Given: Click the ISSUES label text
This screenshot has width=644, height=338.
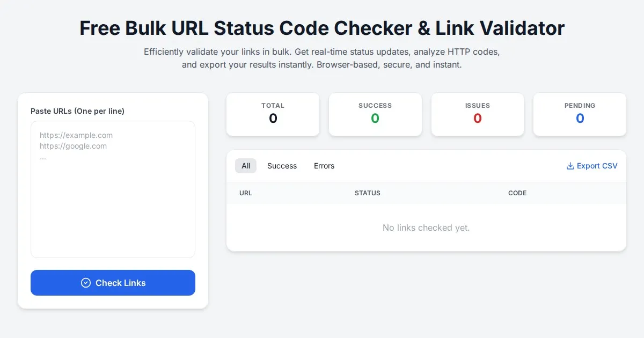Looking at the screenshot, I should coord(477,106).
